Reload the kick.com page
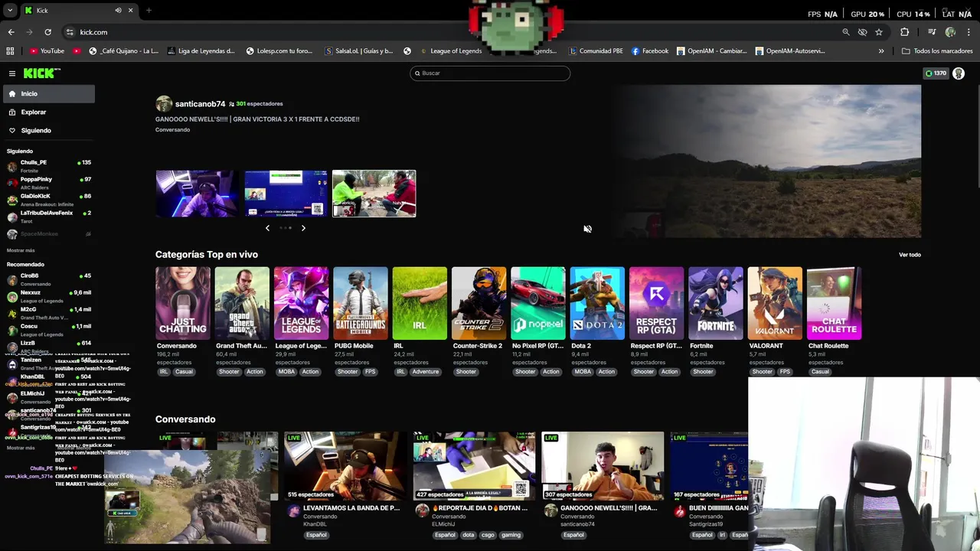Image resolution: width=980 pixels, height=551 pixels. pyautogui.click(x=47, y=32)
